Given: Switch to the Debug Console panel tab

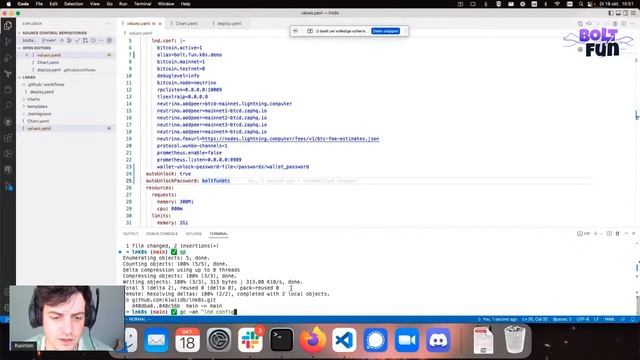Looking at the screenshot, I should tap(162, 233).
